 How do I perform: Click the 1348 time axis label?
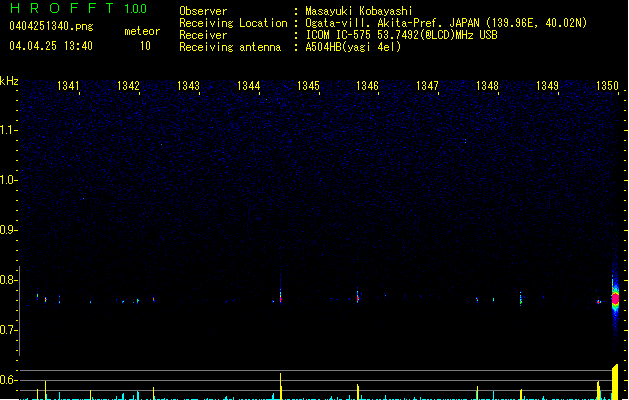(x=487, y=86)
